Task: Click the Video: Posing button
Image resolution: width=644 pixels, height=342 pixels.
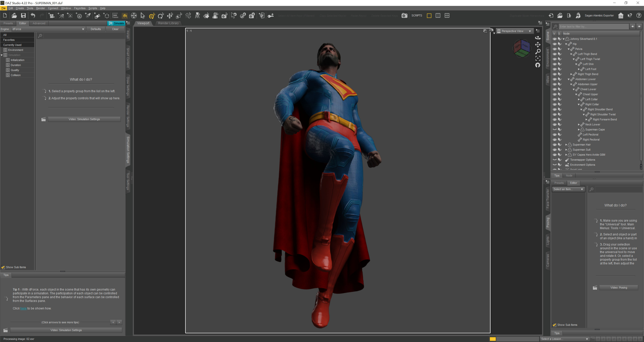Action: tap(619, 288)
